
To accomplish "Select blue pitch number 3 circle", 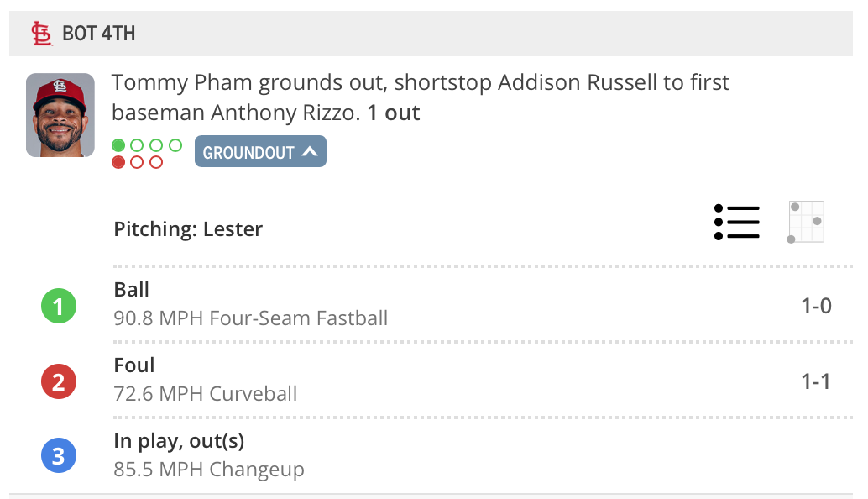I will (59, 457).
